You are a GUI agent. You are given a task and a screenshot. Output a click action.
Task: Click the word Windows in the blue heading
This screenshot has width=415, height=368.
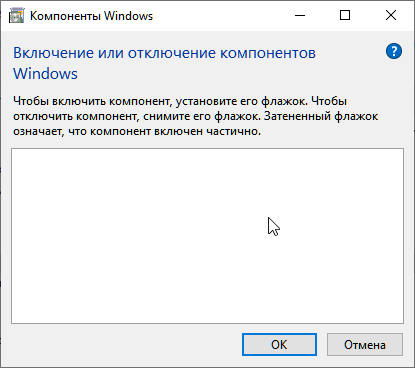[x=45, y=74]
